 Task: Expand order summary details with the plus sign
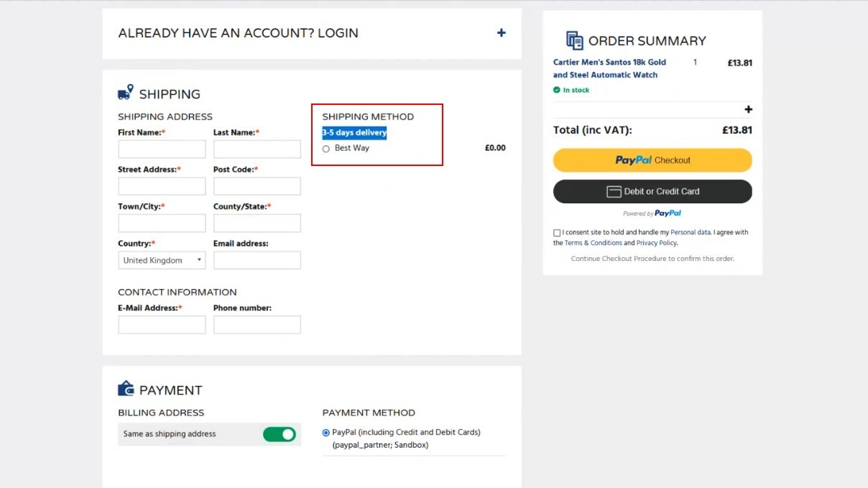point(748,109)
